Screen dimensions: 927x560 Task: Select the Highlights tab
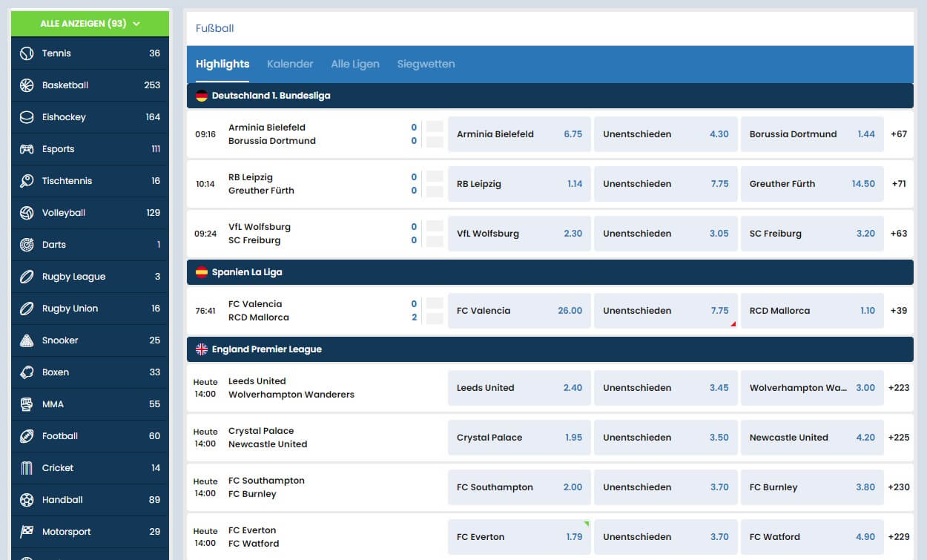pos(222,64)
